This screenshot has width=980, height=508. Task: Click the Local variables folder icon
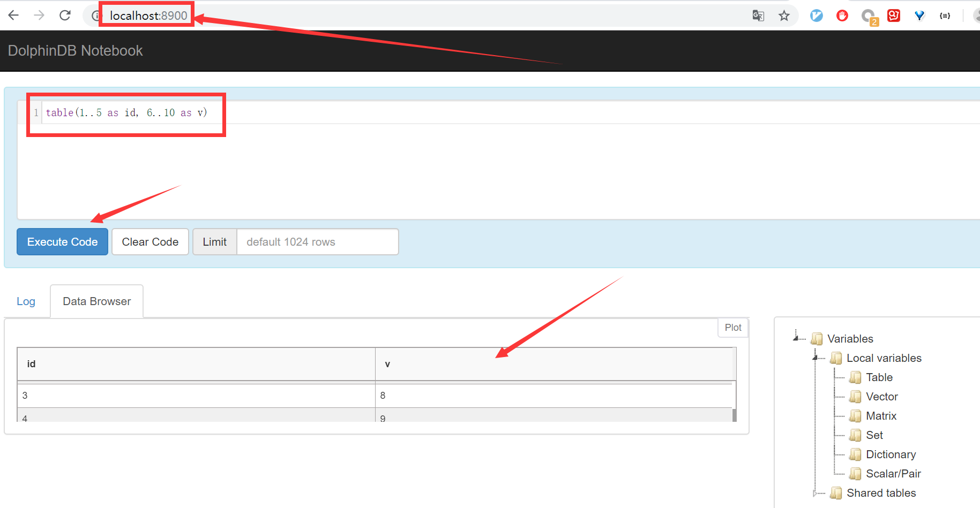click(836, 358)
